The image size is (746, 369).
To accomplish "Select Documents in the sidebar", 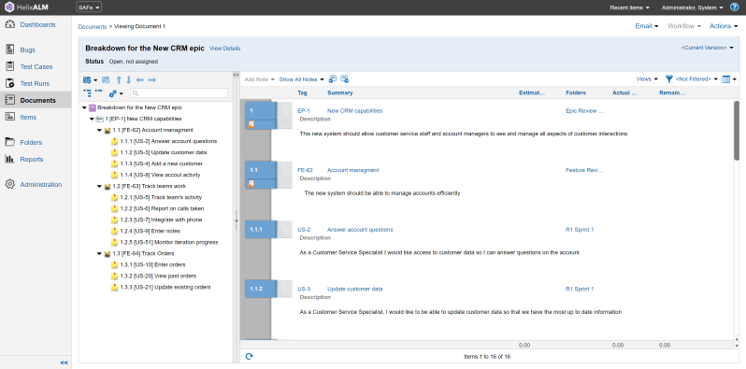I will point(36,100).
